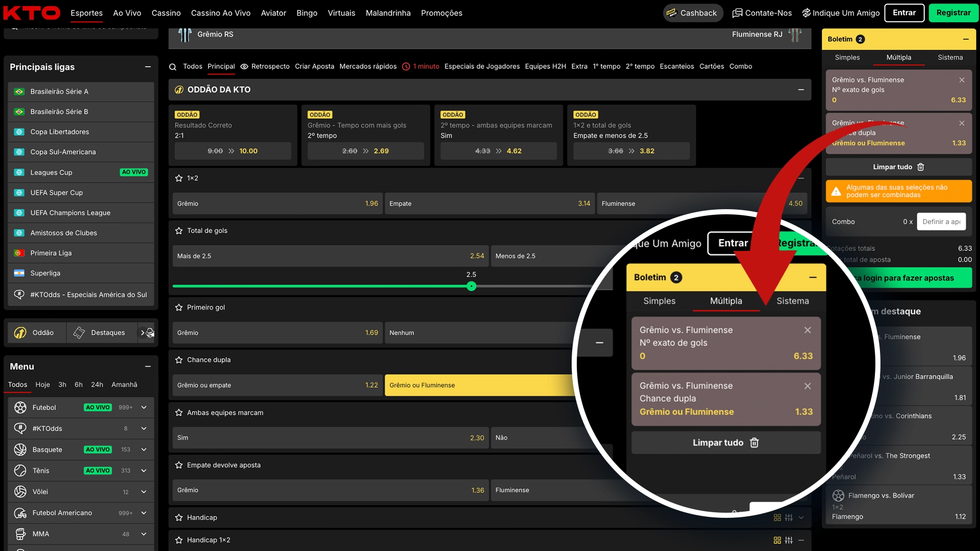Favorite the Total de gols market

179,231
